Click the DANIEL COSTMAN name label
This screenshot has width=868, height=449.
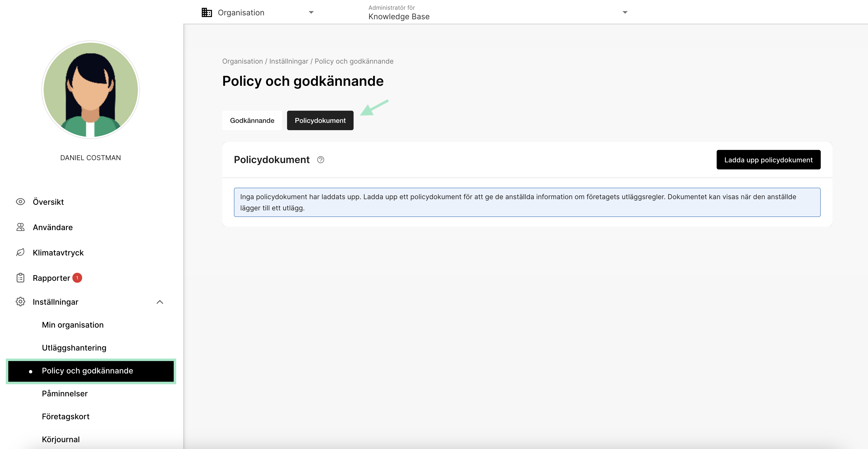pos(90,158)
